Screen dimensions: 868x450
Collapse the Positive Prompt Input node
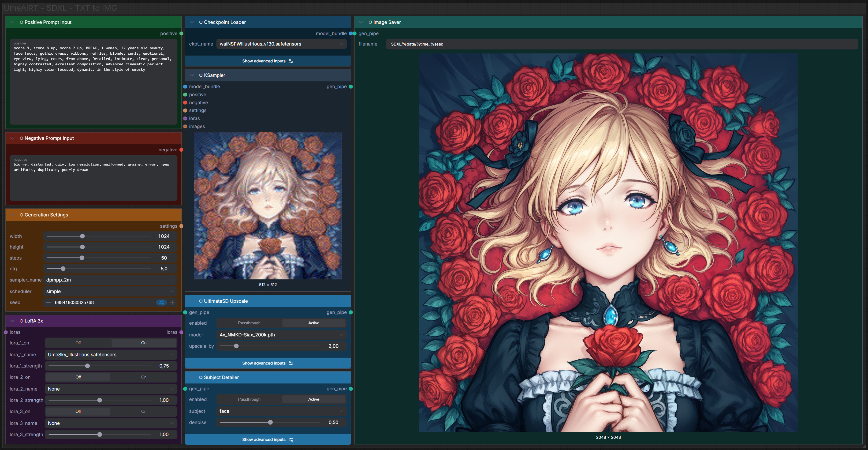13,22
